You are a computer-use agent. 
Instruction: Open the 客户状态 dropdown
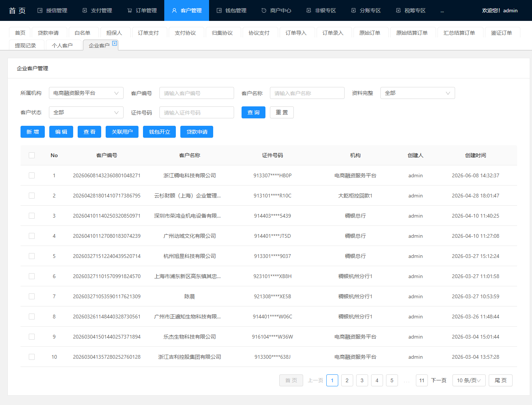click(86, 112)
